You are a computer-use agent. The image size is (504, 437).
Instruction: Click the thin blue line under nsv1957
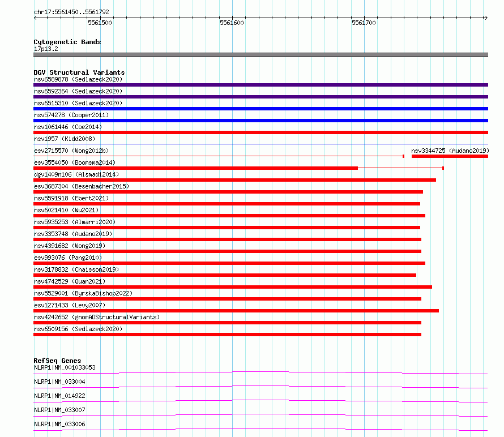[x=260, y=144]
